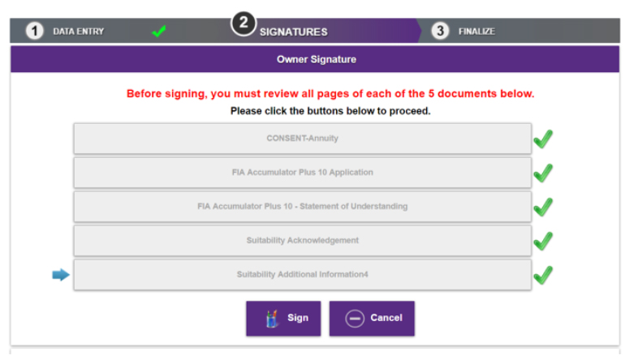Viewport: 625px width, 364px height.
Task: Click checkmark next to FIA Accumulator Application
Action: tap(543, 173)
